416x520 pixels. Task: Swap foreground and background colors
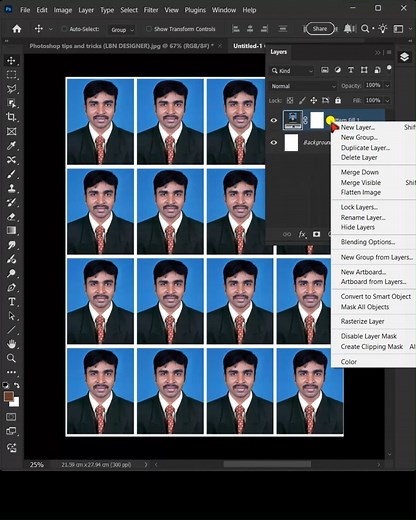point(17,385)
